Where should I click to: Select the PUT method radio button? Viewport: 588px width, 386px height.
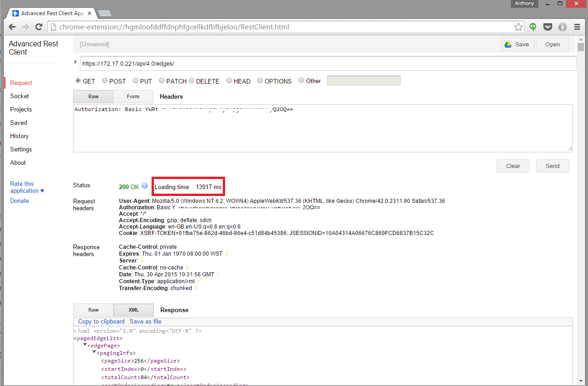(x=135, y=80)
